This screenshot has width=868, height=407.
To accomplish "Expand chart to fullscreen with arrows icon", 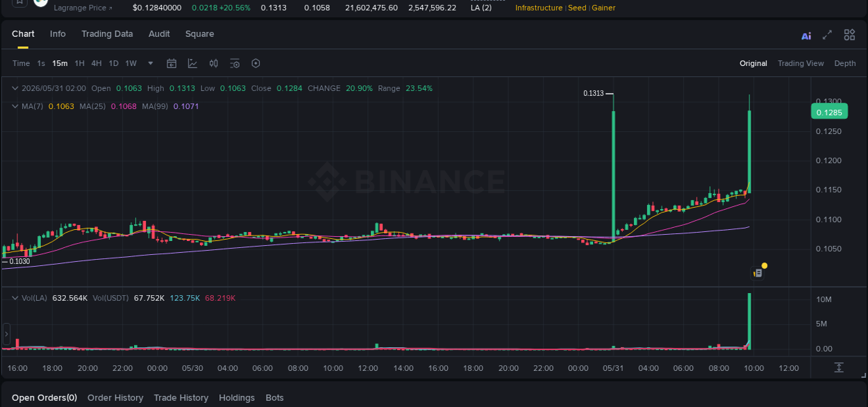I will tap(827, 35).
